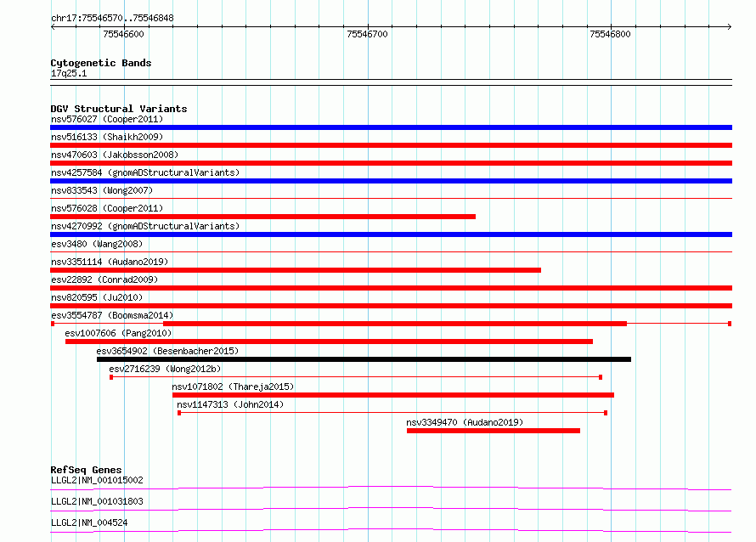The height and width of the screenshot is (542, 756).
Task: Click blue bar under nsv4257584
Action: [391, 181]
